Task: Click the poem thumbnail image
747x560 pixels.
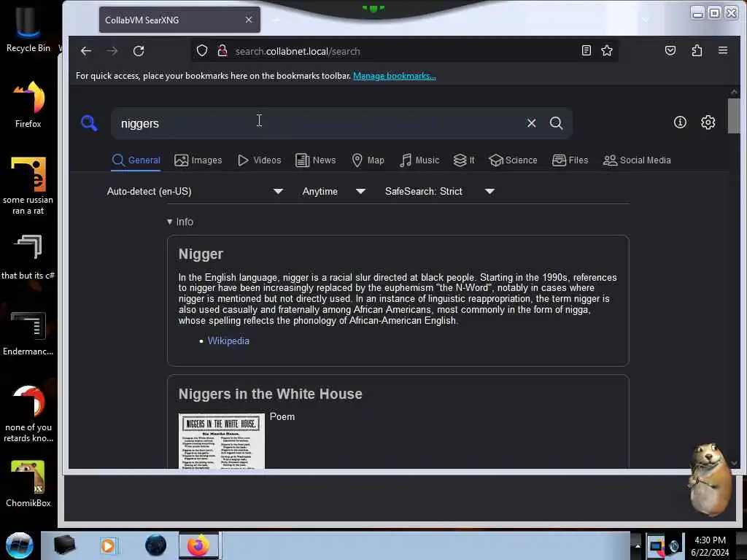Action: pos(222,441)
